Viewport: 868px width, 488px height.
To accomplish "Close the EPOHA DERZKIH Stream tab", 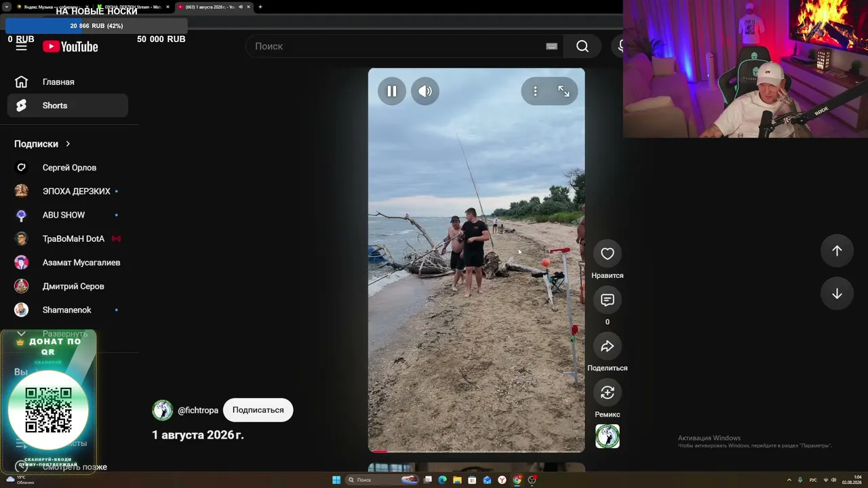I will (167, 7).
